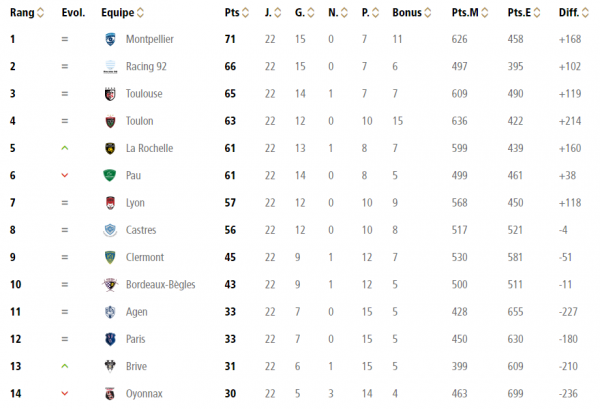Open the Castres team link
This screenshot has width=600, height=409.
coord(141,230)
